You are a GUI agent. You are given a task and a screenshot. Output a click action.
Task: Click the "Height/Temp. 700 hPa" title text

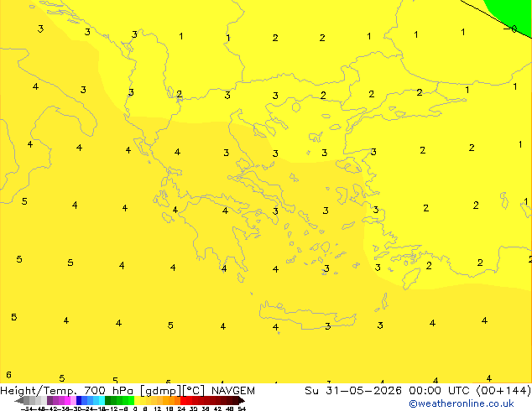(x=66, y=391)
